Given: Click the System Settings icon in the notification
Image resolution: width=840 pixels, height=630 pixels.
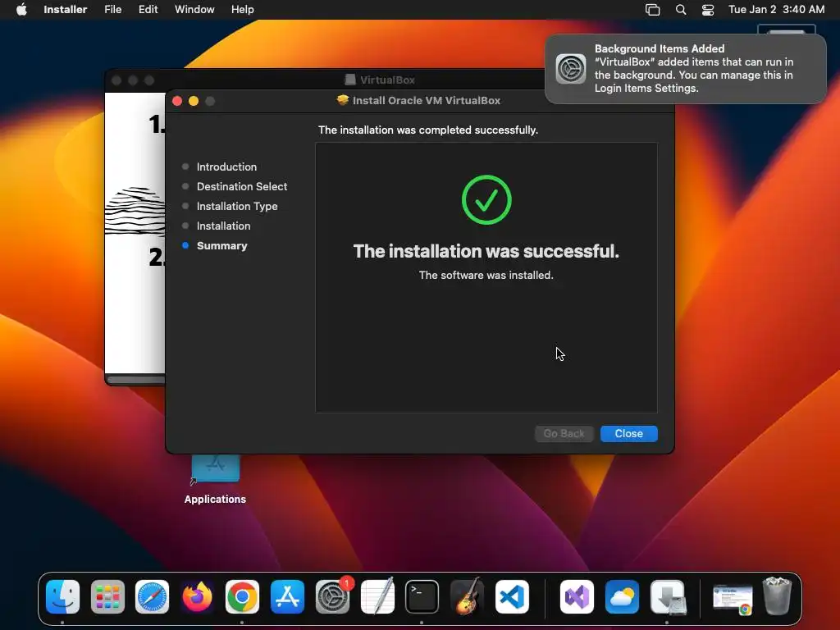Looking at the screenshot, I should click(571, 69).
